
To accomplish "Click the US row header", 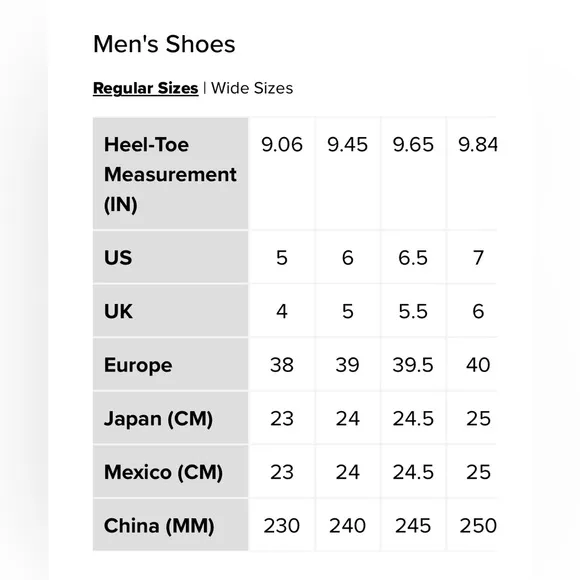I will click(171, 257).
